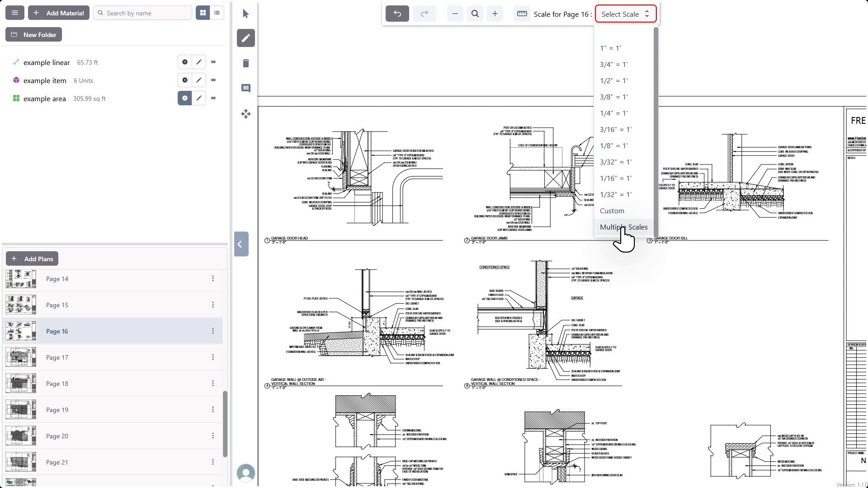Open the example item drag handle

(213, 80)
